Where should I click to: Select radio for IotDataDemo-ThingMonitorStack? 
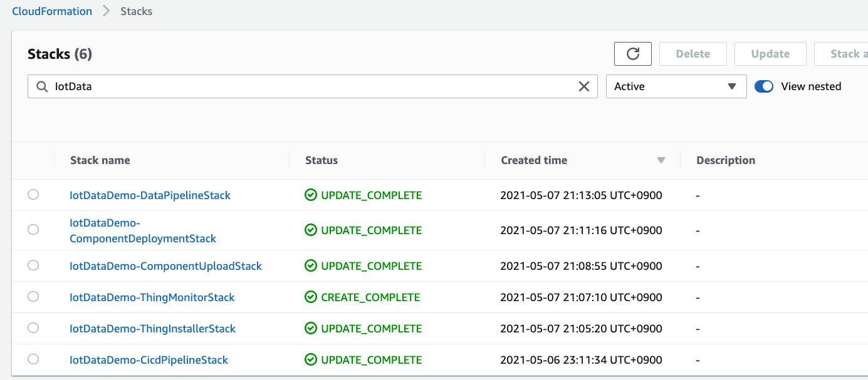click(x=33, y=297)
